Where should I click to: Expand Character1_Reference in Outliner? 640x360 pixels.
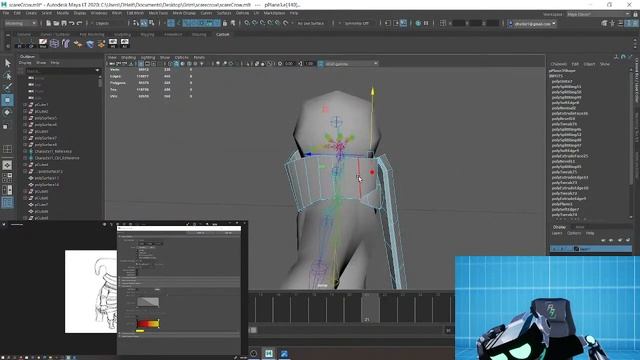point(25,151)
